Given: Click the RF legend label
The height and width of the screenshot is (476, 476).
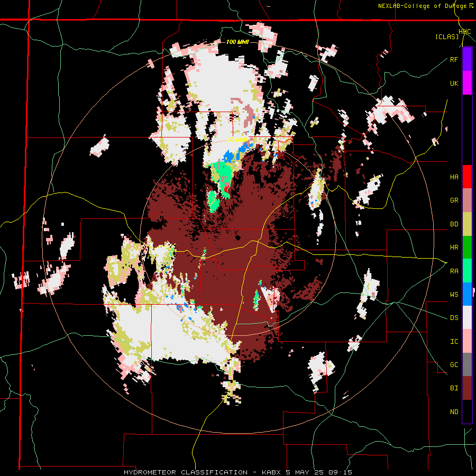Looking at the screenshot, I should point(454,59).
